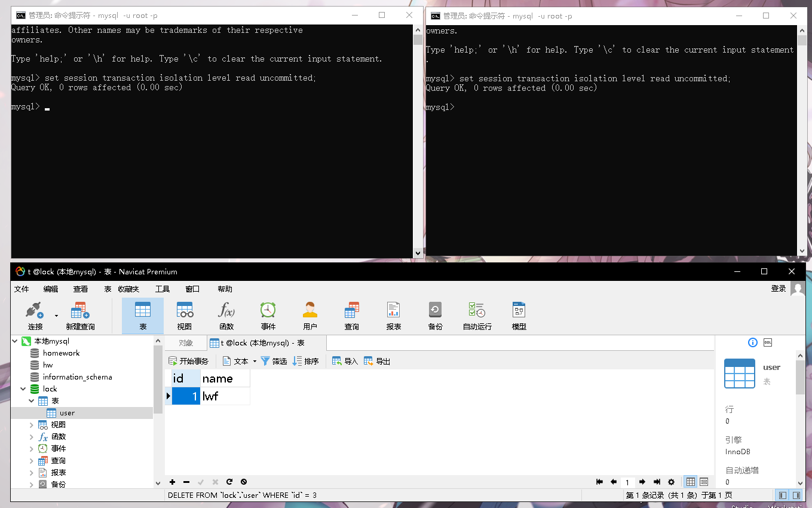The width and height of the screenshot is (812, 508).
Task: Open the 收藏夹 favorites menu
Action: (x=128, y=289)
